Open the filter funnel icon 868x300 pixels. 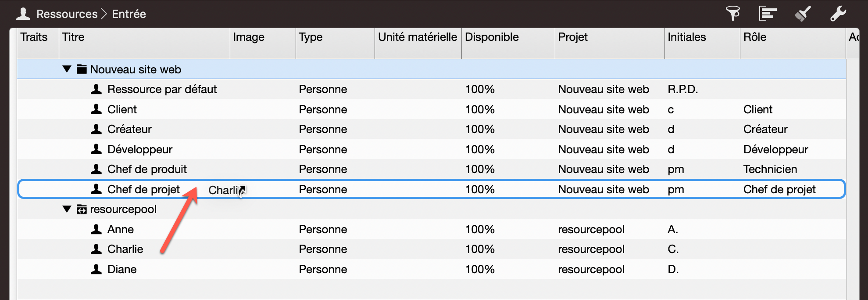732,14
